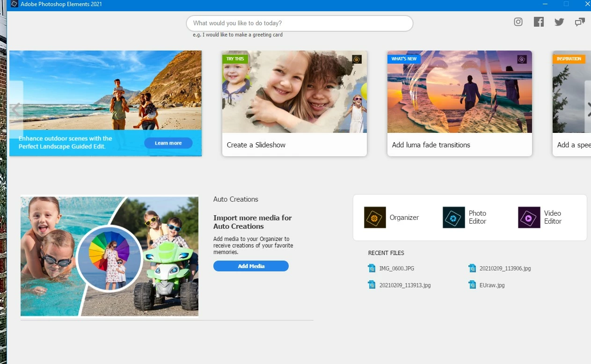Click file icon beside EUraw.jpg
The width and height of the screenshot is (591, 364).
coord(472,284)
